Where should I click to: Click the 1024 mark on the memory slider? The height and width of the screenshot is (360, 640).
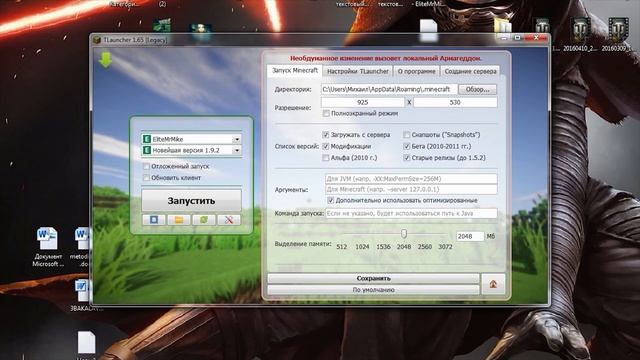click(x=362, y=247)
